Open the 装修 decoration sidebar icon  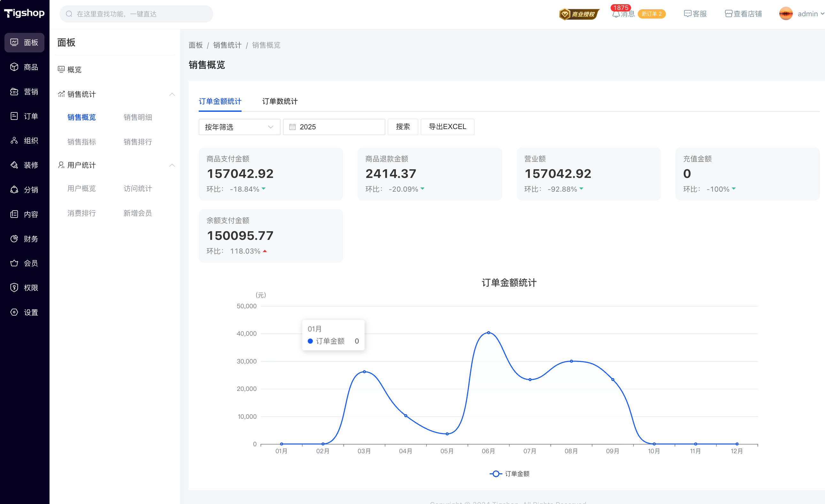pyautogui.click(x=14, y=165)
